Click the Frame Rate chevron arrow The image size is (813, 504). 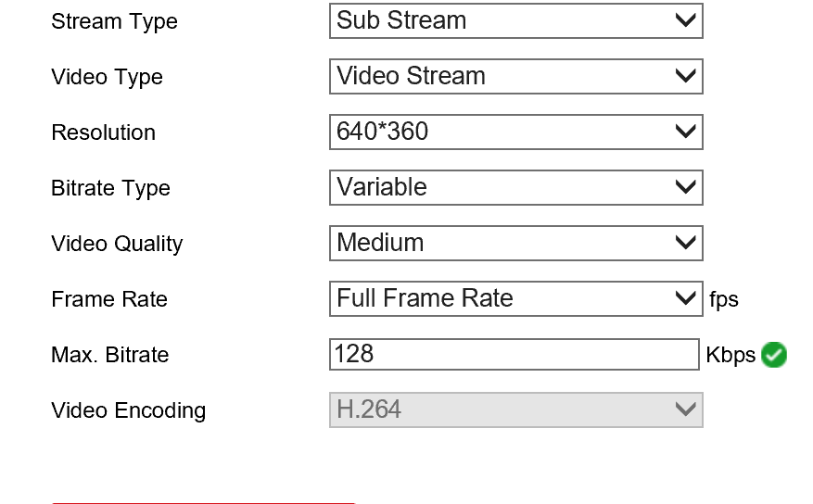(686, 298)
